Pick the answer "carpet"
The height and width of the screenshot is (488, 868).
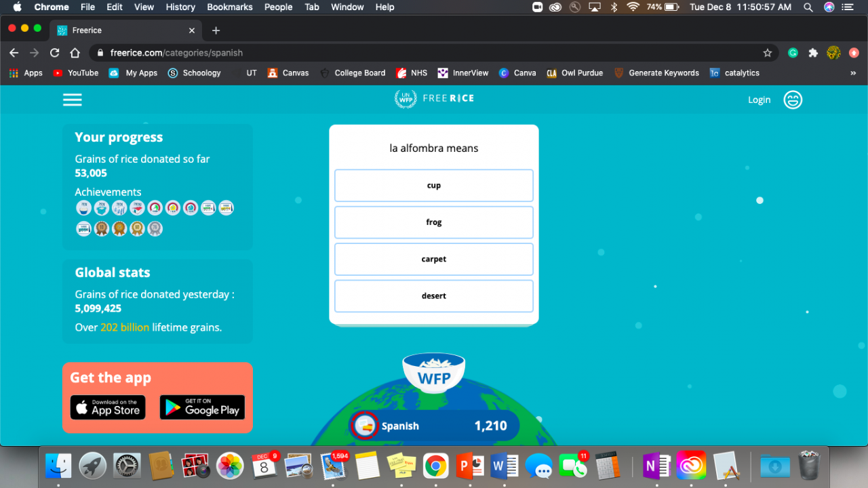(x=434, y=259)
